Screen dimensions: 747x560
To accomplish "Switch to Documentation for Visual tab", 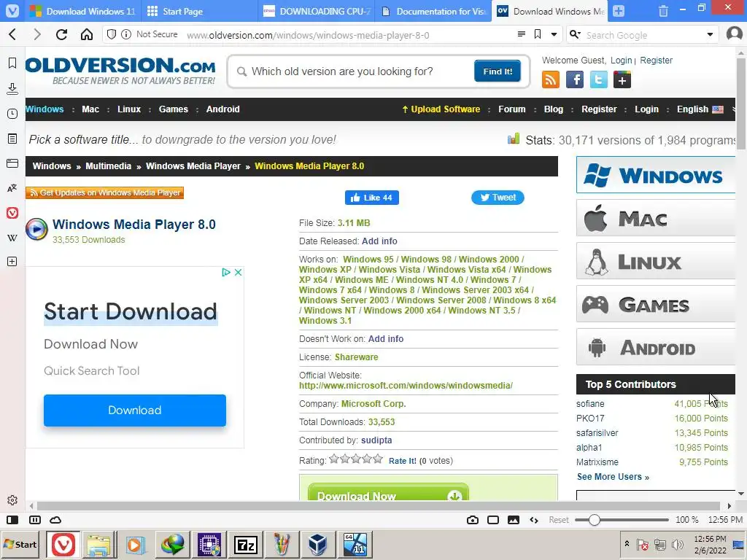I will pyautogui.click(x=433, y=11).
